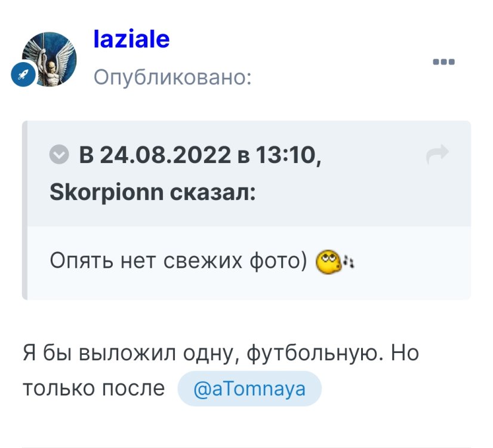The image size is (493, 448).
Task: Click the "Опубликовано:" published label
Action: pos(172,77)
